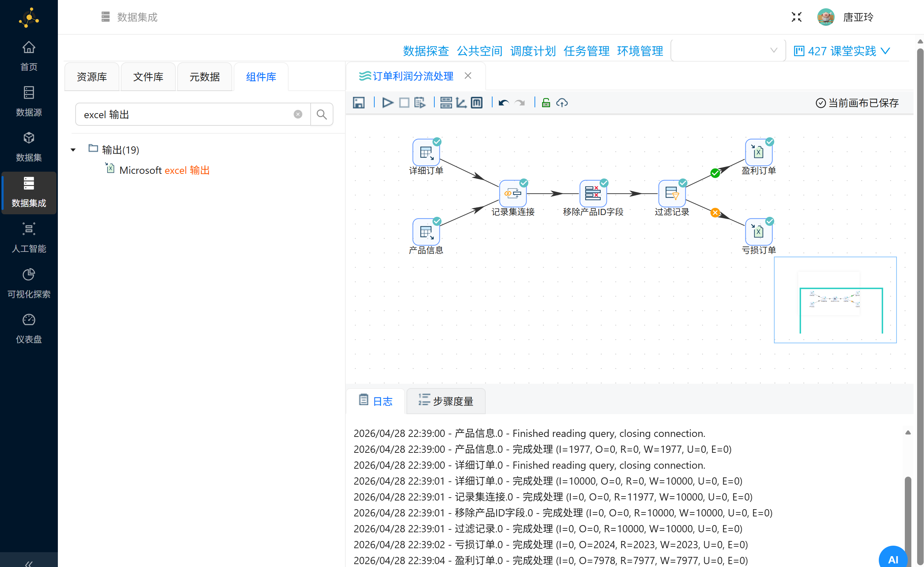The image size is (924, 567).
Task: Switch to the 步骤度量 tab
Action: coord(446,401)
